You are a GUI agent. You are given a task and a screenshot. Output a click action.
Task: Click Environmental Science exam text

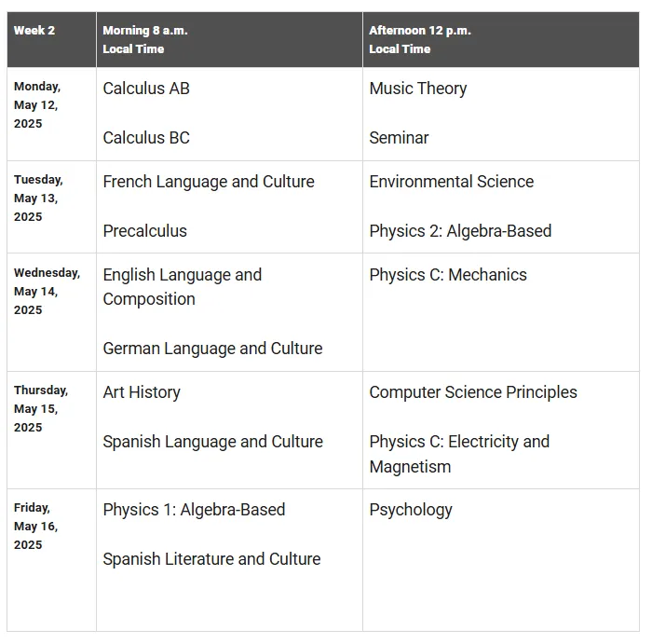[451, 182]
